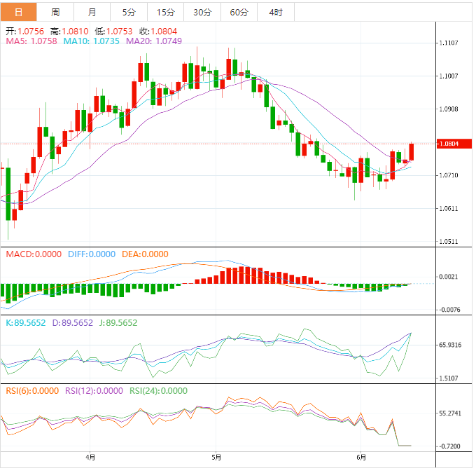
Task: Click the MACD indicator label
Action: coord(34,254)
